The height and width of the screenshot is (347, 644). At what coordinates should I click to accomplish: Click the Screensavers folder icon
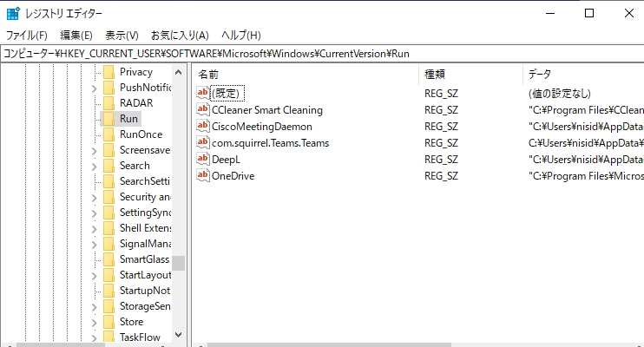coord(108,150)
